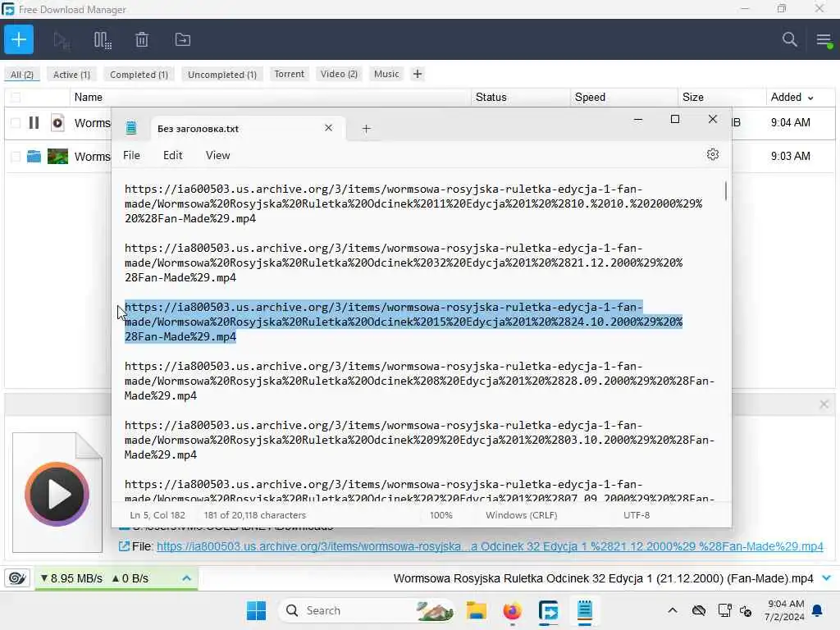Image resolution: width=840 pixels, height=630 pixels.
Task: Add a new download with the plus button
Action: pyautogui.click(x=19, y=39)
